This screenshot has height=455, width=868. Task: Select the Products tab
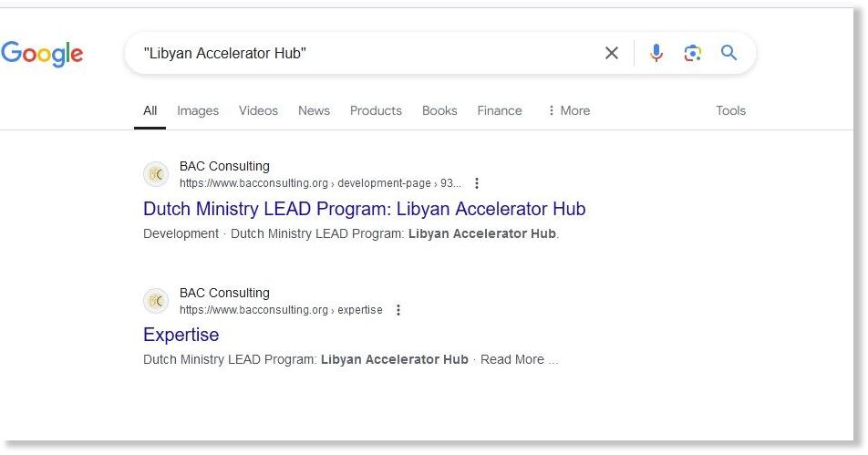(376, 110)
